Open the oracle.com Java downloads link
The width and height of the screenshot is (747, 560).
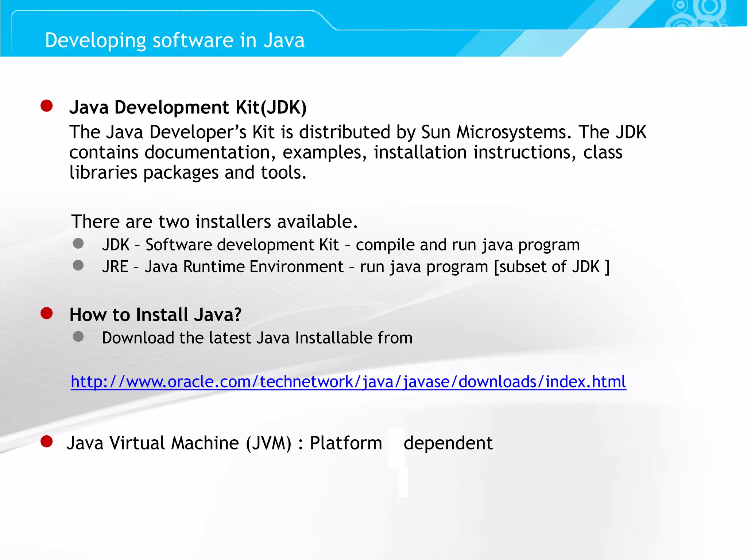(x=348, y=382)
